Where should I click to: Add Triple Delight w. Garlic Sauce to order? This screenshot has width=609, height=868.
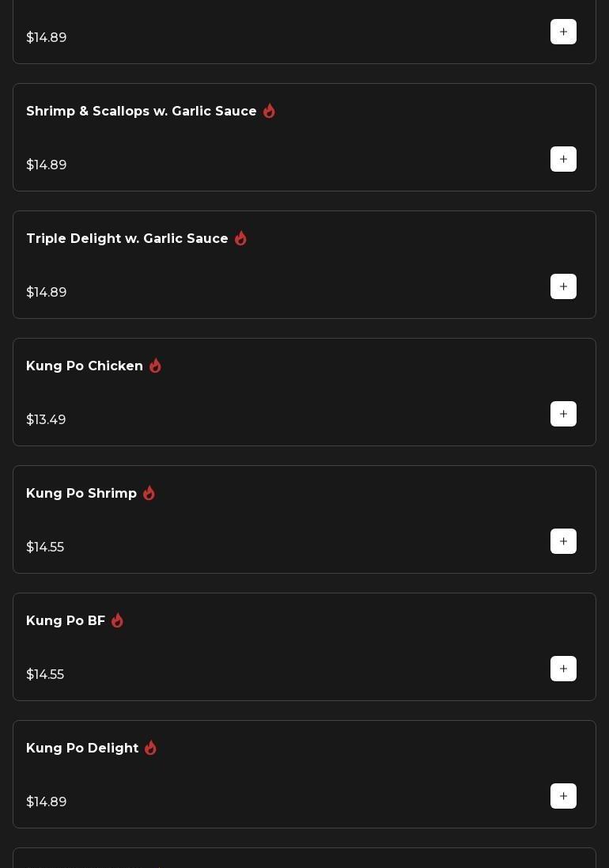(x=563, y=286)
